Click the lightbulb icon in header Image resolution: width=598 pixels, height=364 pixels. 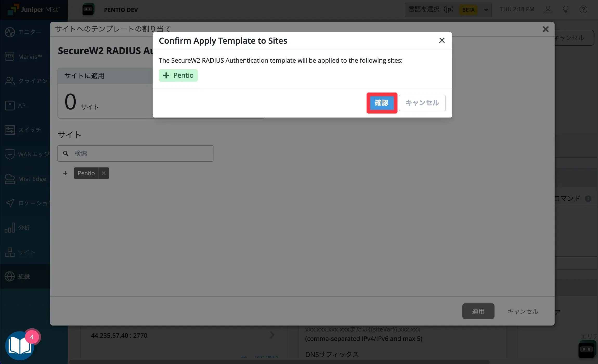(x=565, y=10)
